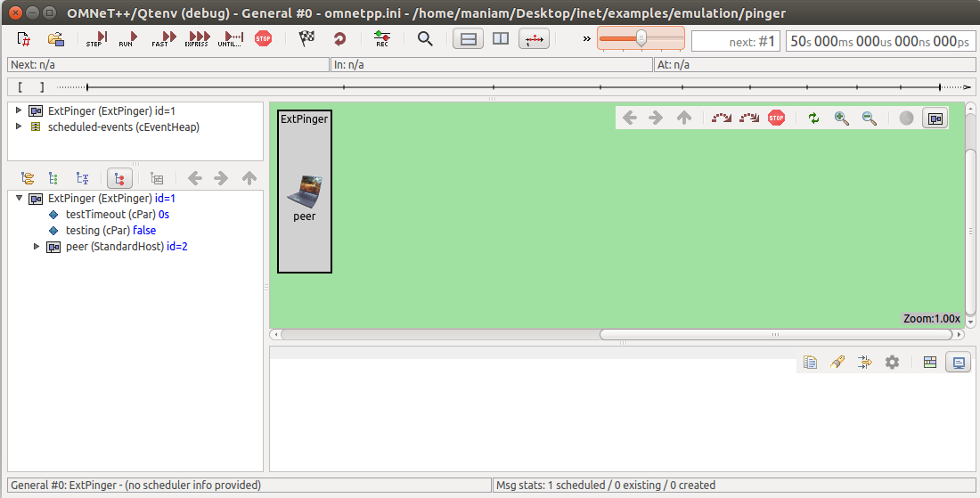Toggle the REC eventlog recording button

coord(382,38)
